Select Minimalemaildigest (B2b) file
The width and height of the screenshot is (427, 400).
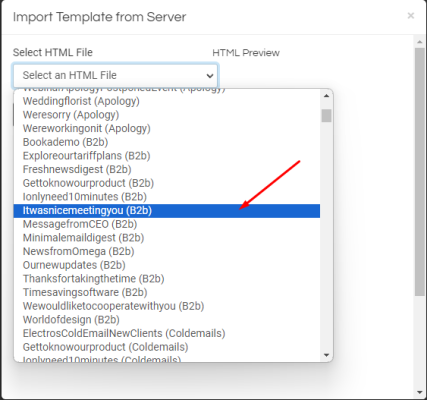tap(167, 238)
